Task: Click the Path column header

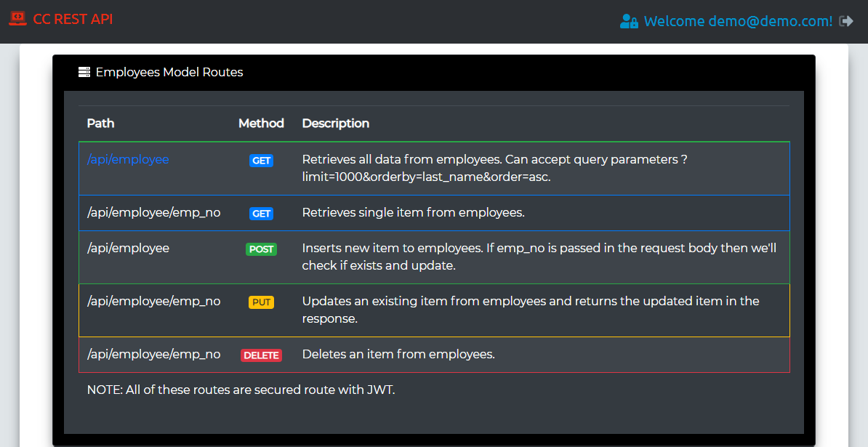Action: point(100,123)
